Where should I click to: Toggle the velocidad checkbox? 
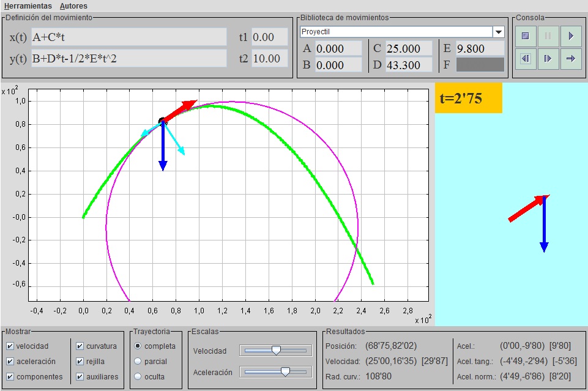(10, 346)
